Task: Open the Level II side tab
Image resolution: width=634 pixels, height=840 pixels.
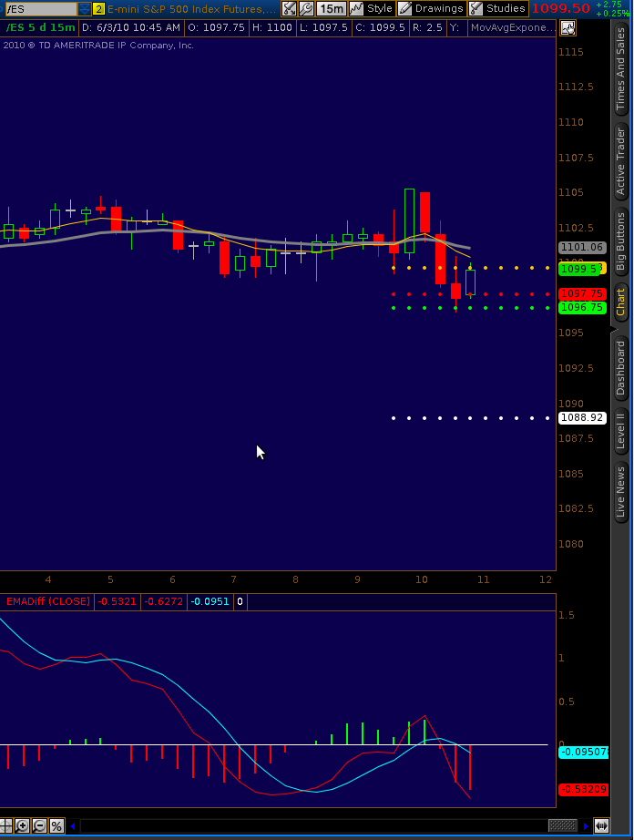Action: pos(620,430)
